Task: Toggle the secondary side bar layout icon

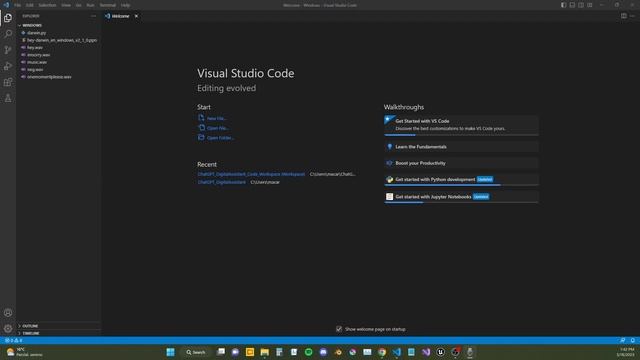Action: click(x=581, y=5)
